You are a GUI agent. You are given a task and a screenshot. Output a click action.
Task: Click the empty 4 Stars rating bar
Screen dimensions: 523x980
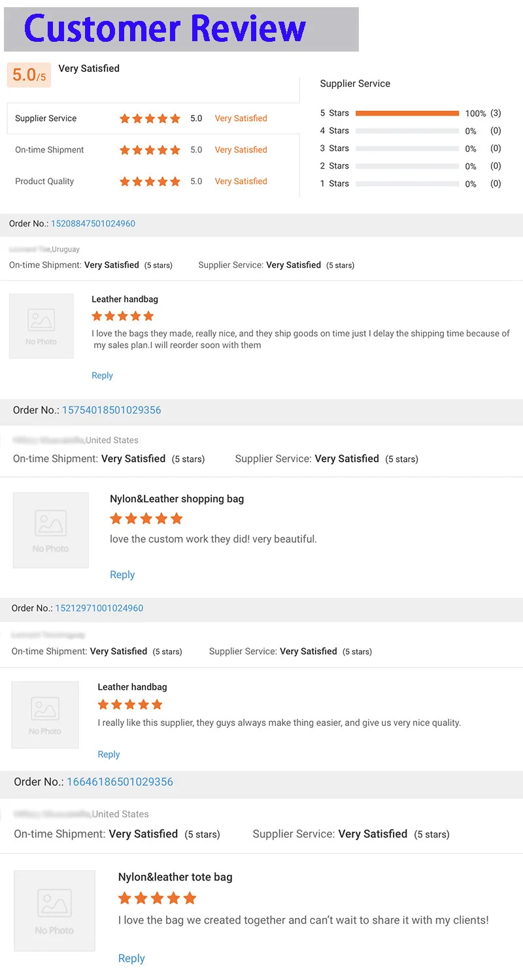(407, 131)
